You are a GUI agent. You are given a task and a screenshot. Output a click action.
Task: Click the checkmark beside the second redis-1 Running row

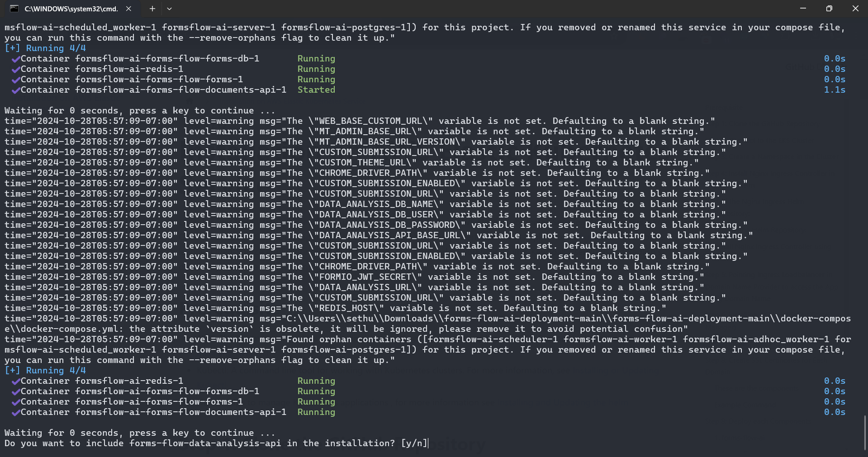[x=16, y=381]
